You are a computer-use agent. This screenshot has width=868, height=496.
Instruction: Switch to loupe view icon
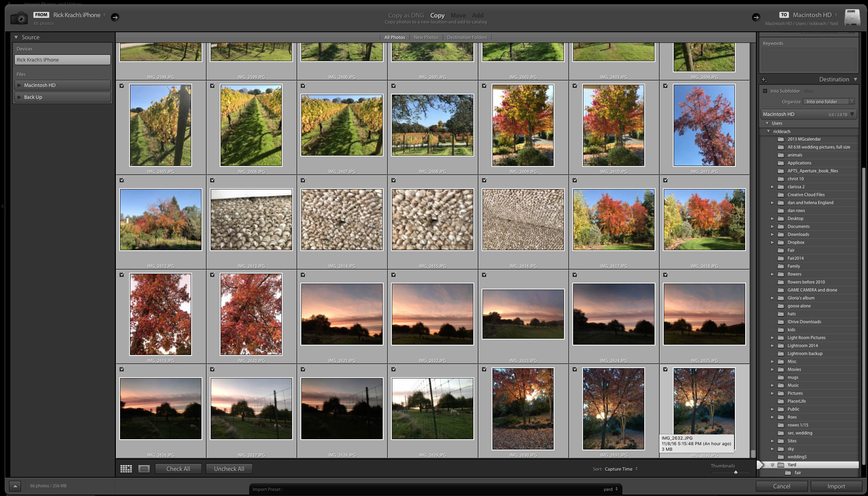[144, 469]
